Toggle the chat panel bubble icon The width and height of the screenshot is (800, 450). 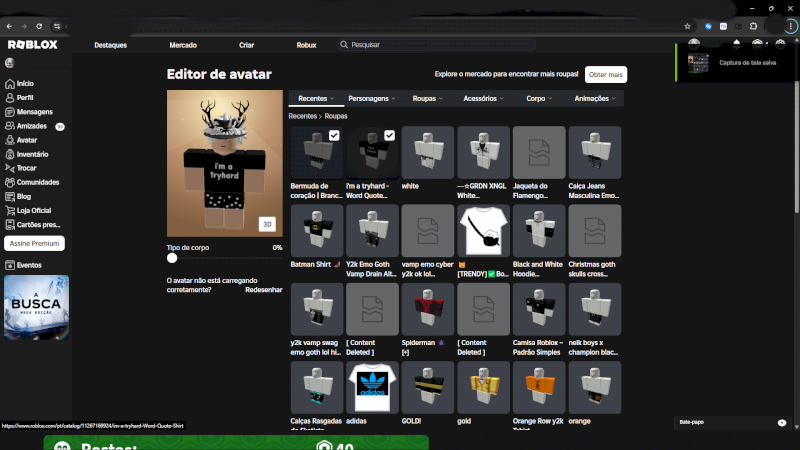click(x=782, y=422)
